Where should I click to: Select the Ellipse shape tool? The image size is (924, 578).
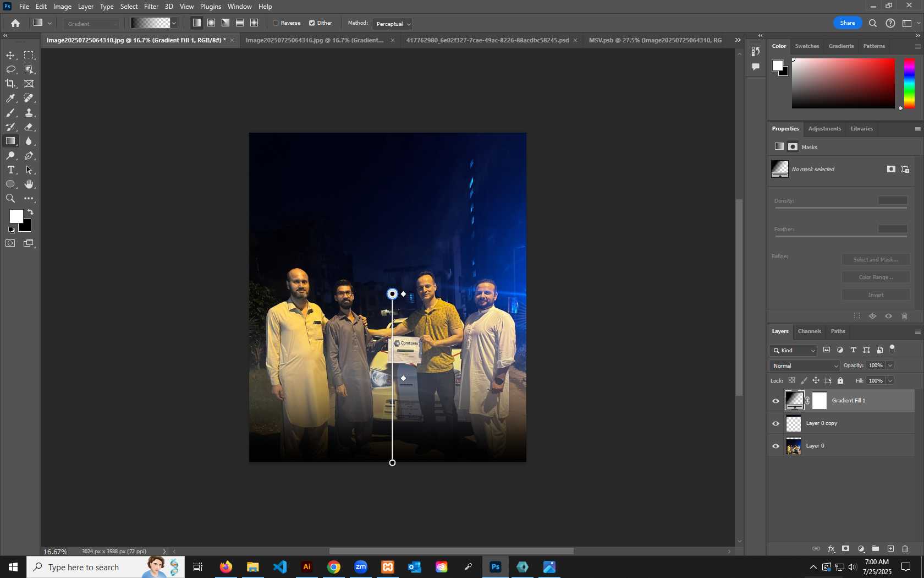pos(10,184)
